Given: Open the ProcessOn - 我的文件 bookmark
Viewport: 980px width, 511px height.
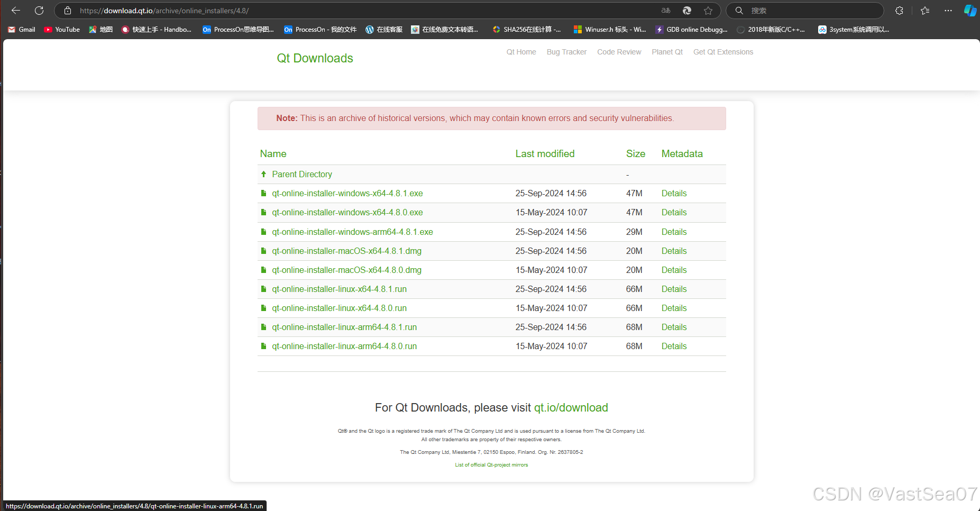Looking at the screenshot, I should pos(320,30).
